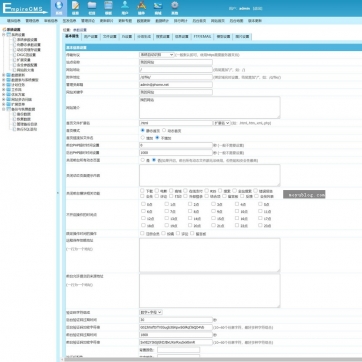Screen dimensions: 362x362
Task: Open the 数字+字母 captcha composition dropdown
Action: [151, 312]
